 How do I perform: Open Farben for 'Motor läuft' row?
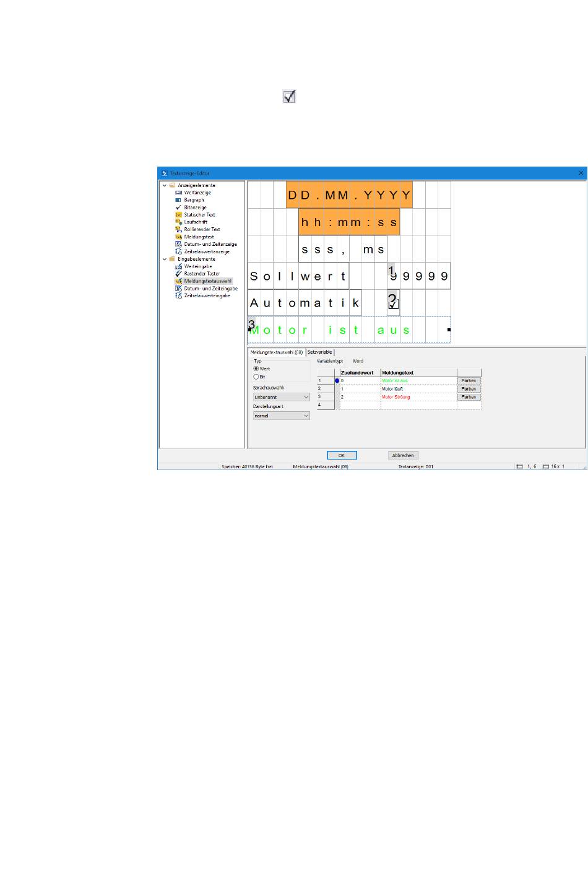tap(469, 389)
